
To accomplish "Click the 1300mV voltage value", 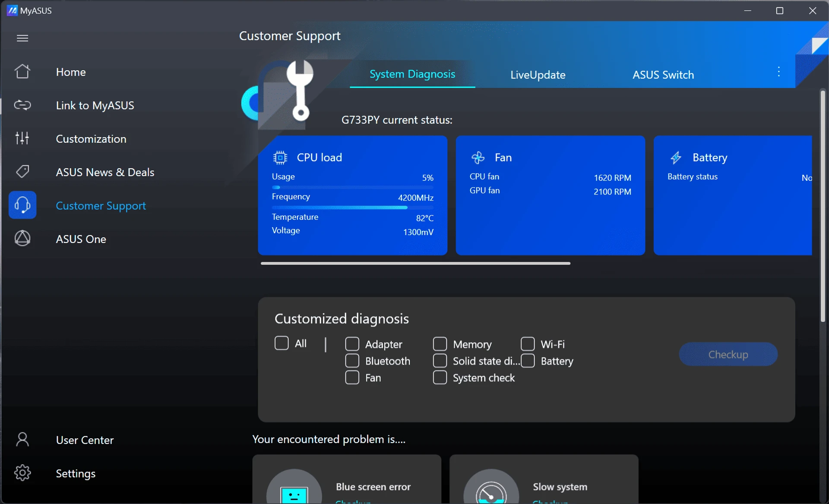I will click(418, 232).
